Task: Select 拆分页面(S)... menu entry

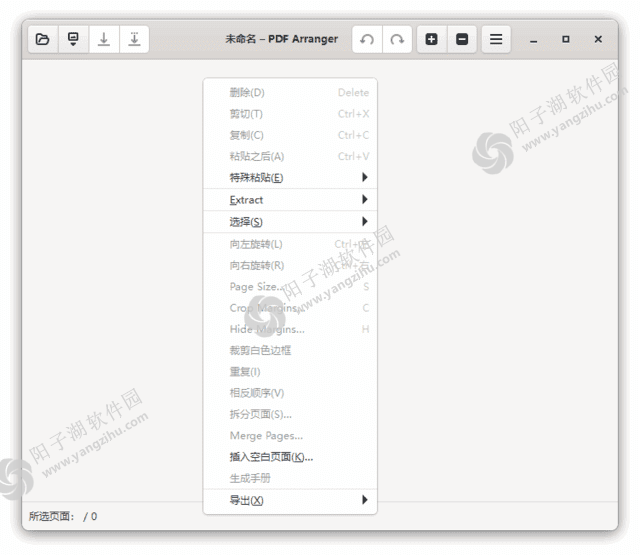Action: point(290,414)
